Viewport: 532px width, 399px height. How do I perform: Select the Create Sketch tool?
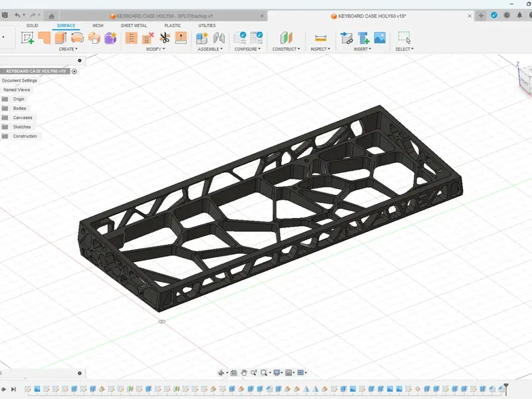[27, 38]
